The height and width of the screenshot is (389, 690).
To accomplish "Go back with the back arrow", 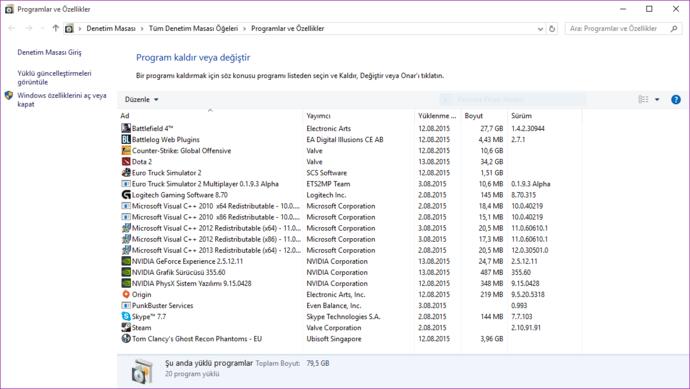I will 12,28.
